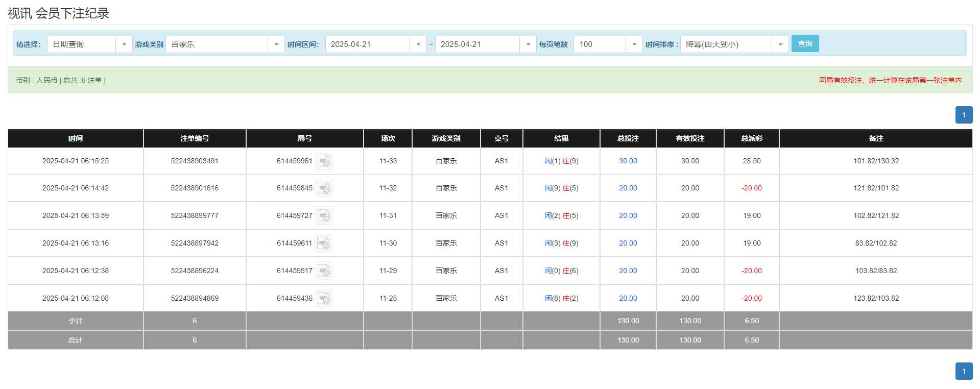This screenshot has width=980, height=389.
Task: Go to page 1 in top pagination
Action: pyautogui.click(x=964, y=115)
